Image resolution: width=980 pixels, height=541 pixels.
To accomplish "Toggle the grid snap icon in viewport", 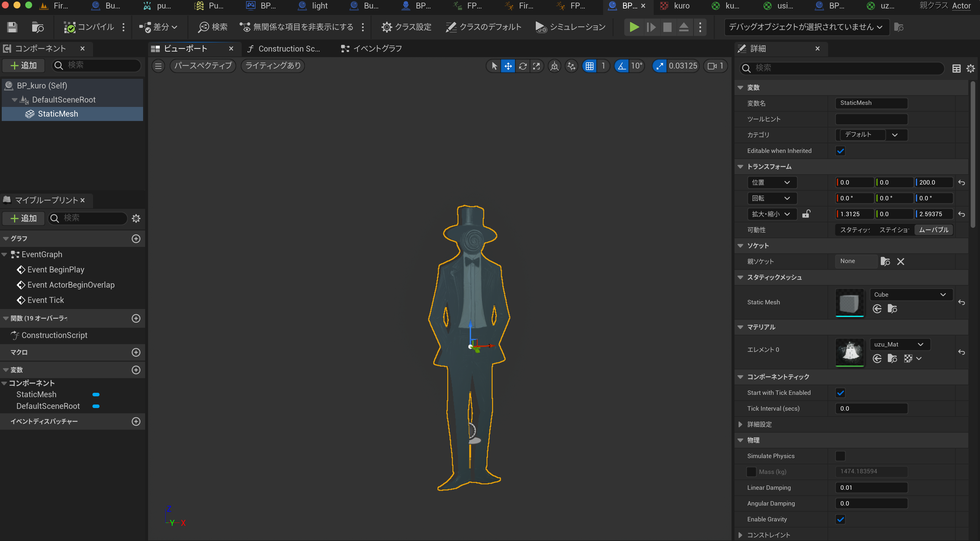I will (589, 66).
